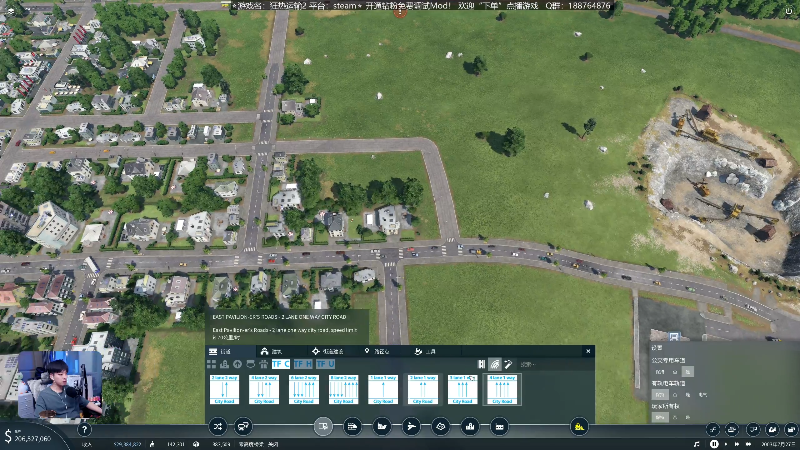Switch to the map pin tab
Screen dimensions: 800x450
(x=383, y=351)
